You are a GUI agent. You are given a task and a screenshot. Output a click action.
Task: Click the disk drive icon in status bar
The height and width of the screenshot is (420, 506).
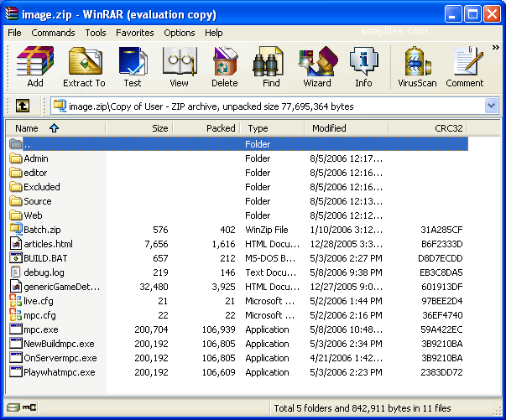coord(13,407)
